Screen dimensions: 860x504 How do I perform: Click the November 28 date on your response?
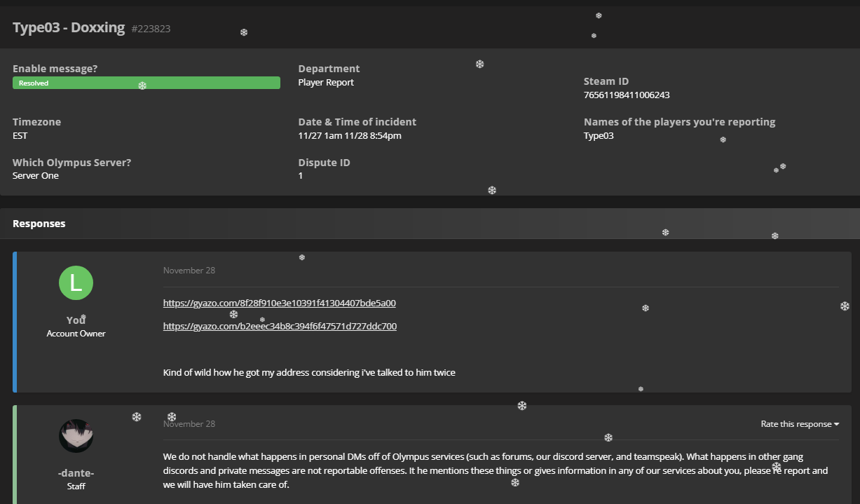189,271
